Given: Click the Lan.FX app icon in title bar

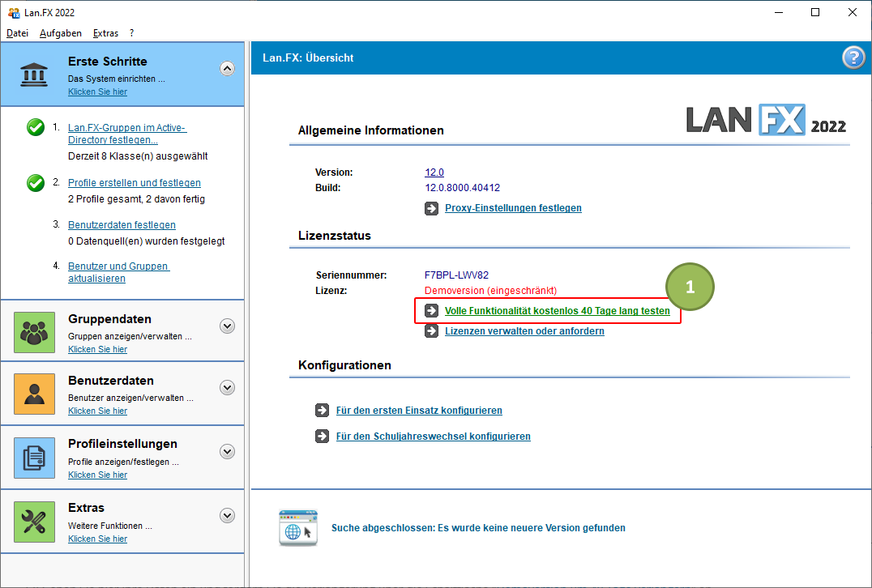Looking at the screenshot, I should (x=13, y=12).
